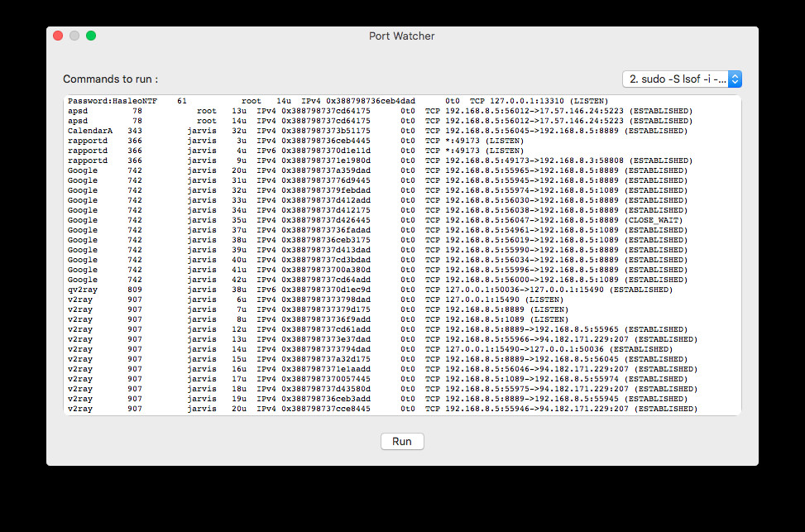Click the '192.168.8.5:8889 (LISTEN)' entry

pos(506,309)
